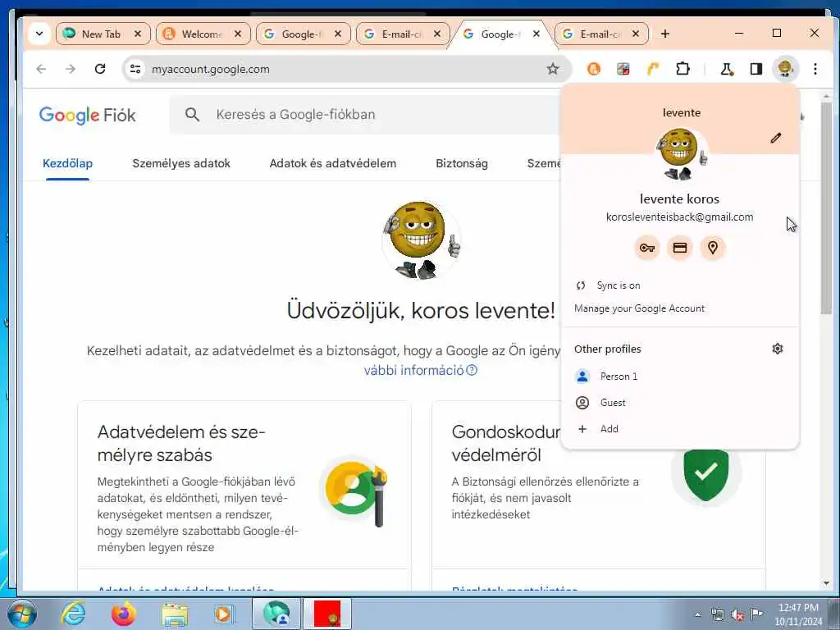Open Windows Media Player taskbar icon
Image resolution: width=840 pixels, height=630 pixels.
pyautogui.click(x=223, y=614)
